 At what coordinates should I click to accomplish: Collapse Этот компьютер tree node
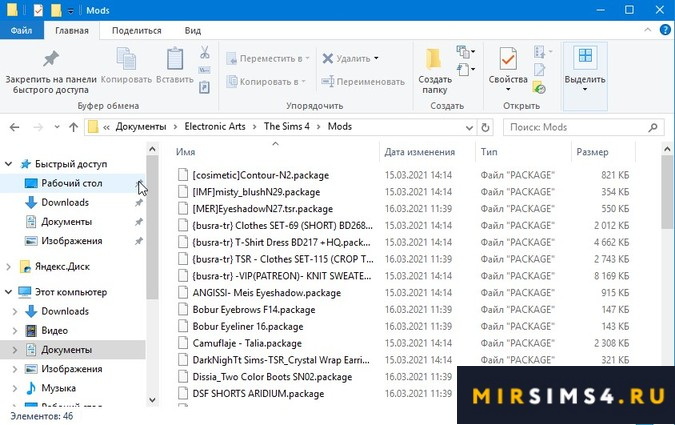pos(8,292)
